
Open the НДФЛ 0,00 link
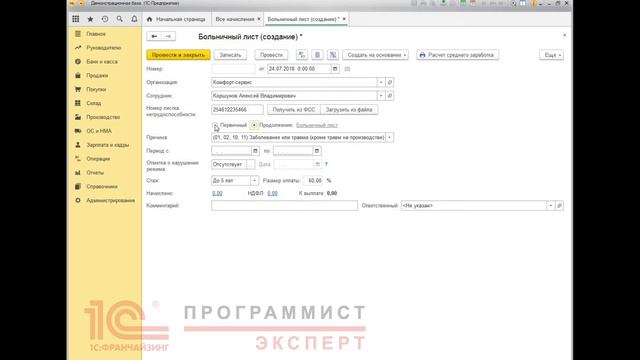pos(272,193)
